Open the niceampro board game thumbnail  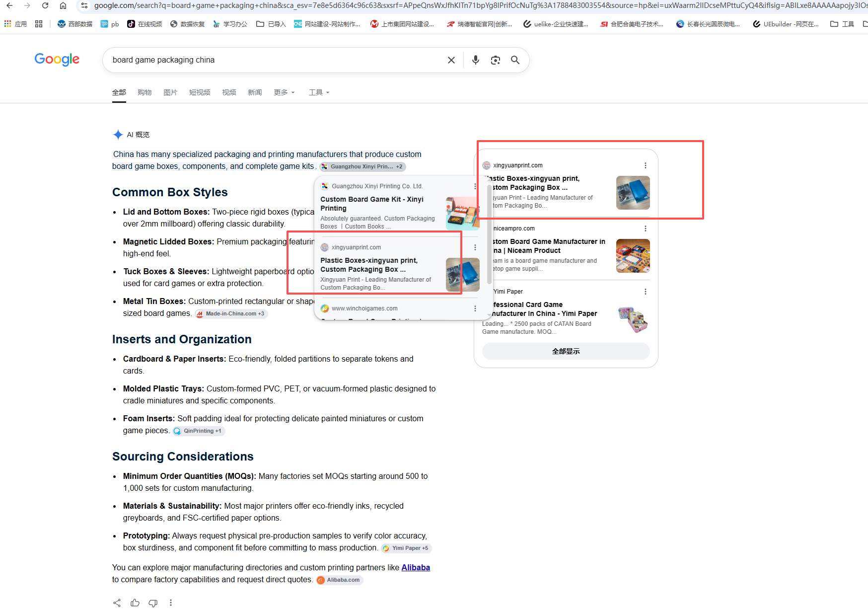tap(633, 256)
